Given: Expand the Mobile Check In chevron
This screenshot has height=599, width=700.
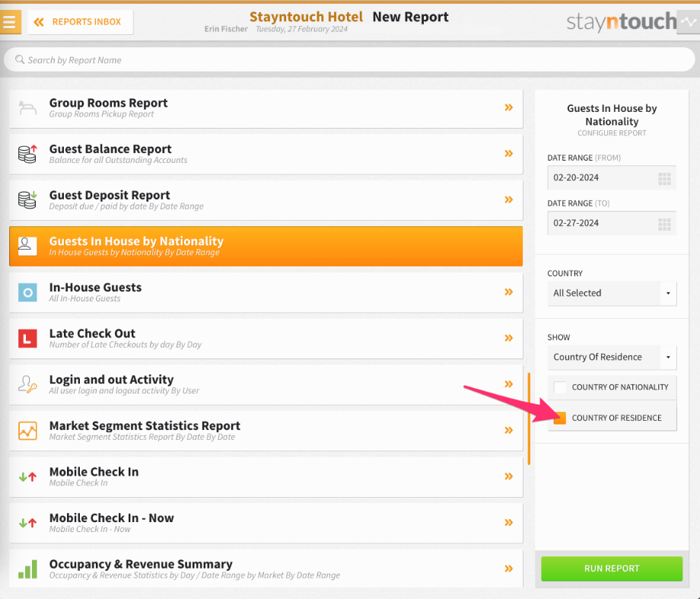Looking at the screenshot, I should click(509, 476).
